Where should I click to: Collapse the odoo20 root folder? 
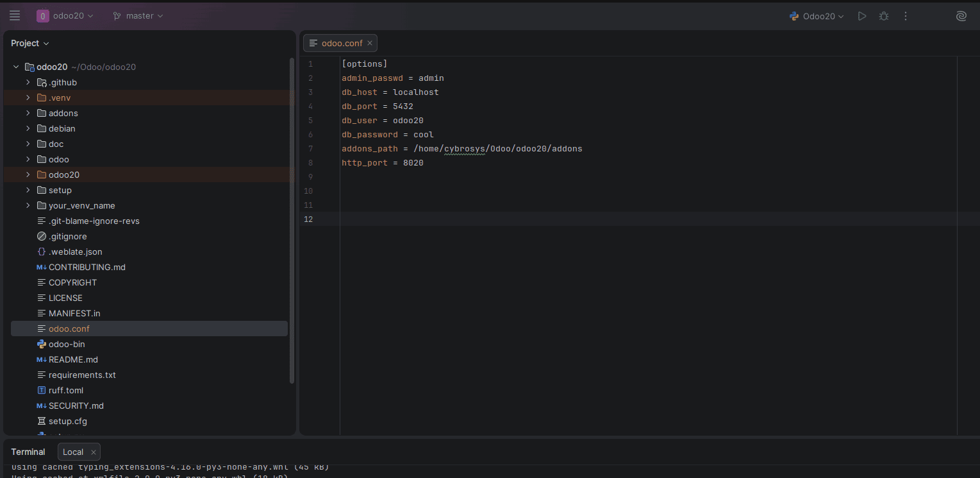16,67
